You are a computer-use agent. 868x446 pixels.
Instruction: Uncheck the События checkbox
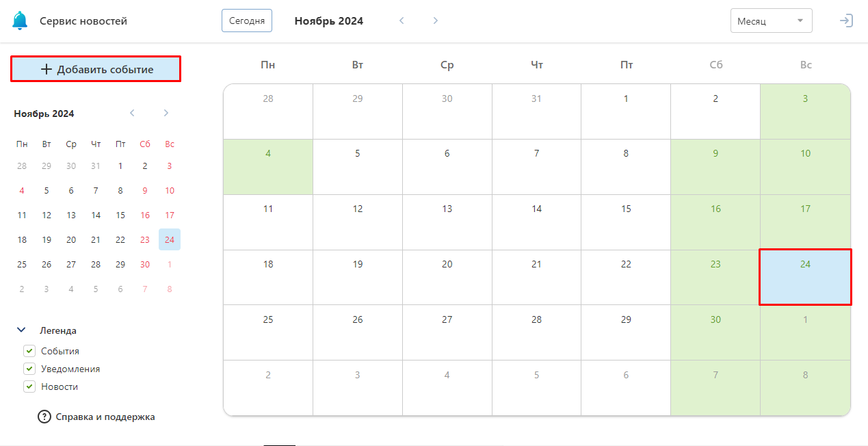click(x=29, y=351)
